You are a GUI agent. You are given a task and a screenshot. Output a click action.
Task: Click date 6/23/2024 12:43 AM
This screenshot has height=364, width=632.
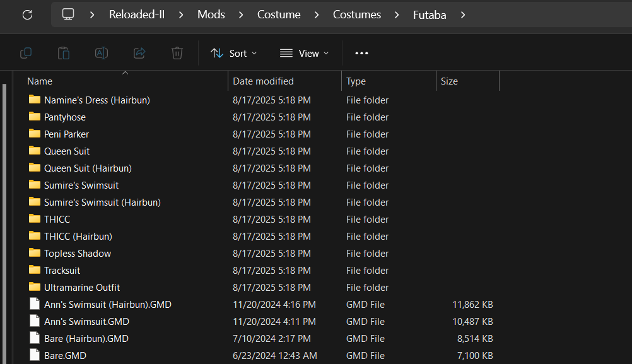(275, 356)
